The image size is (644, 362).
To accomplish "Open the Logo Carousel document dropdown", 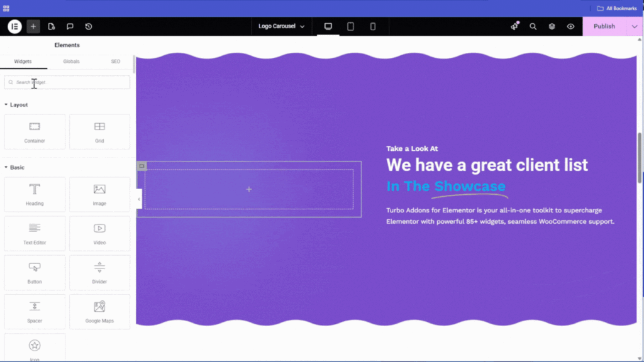I will [x=281, y=26].
